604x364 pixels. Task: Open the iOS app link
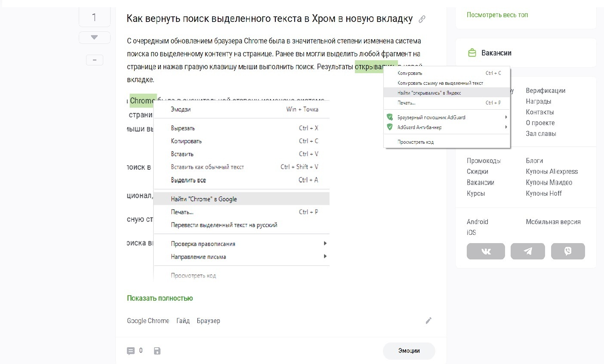[471, 233]
